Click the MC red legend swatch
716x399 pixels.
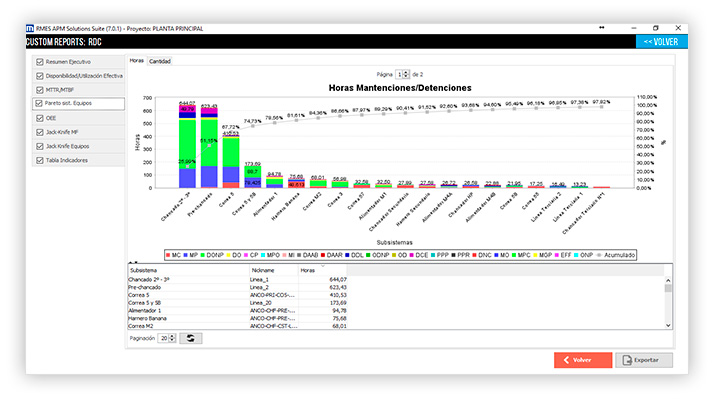point(168,255)
